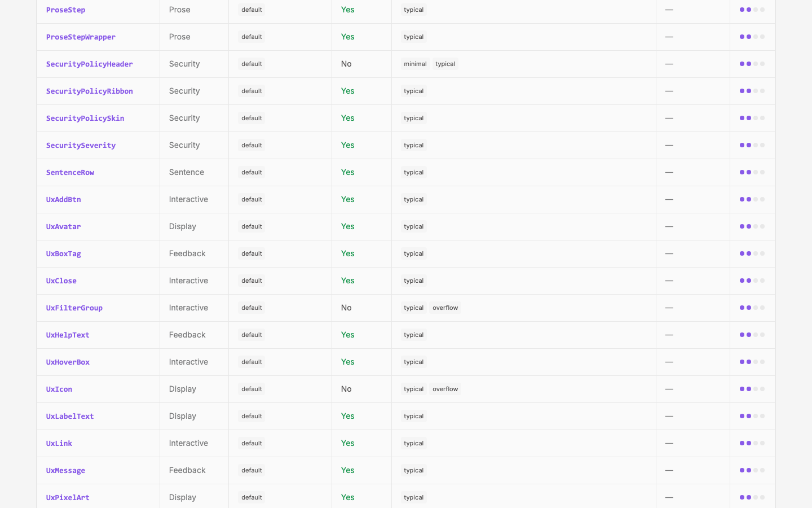Open the ProseStepWrapper component link
The image size is (812, 508).
click(x=81, y=37)
